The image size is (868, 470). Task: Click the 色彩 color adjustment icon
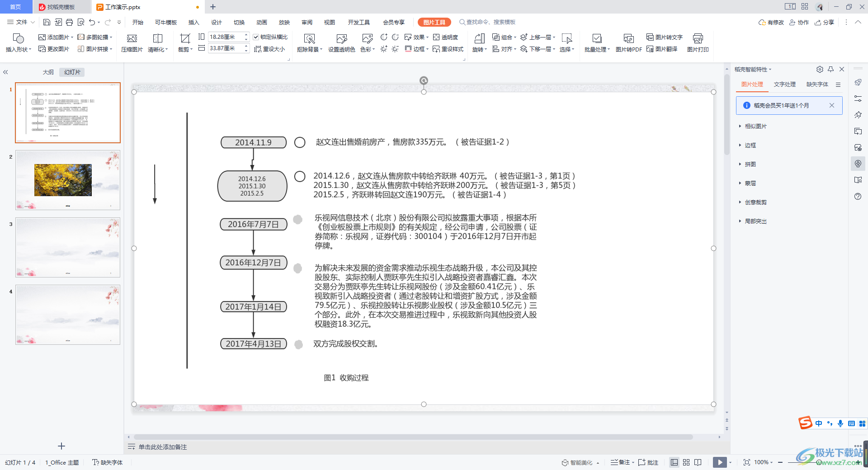(x=368, y=43)
